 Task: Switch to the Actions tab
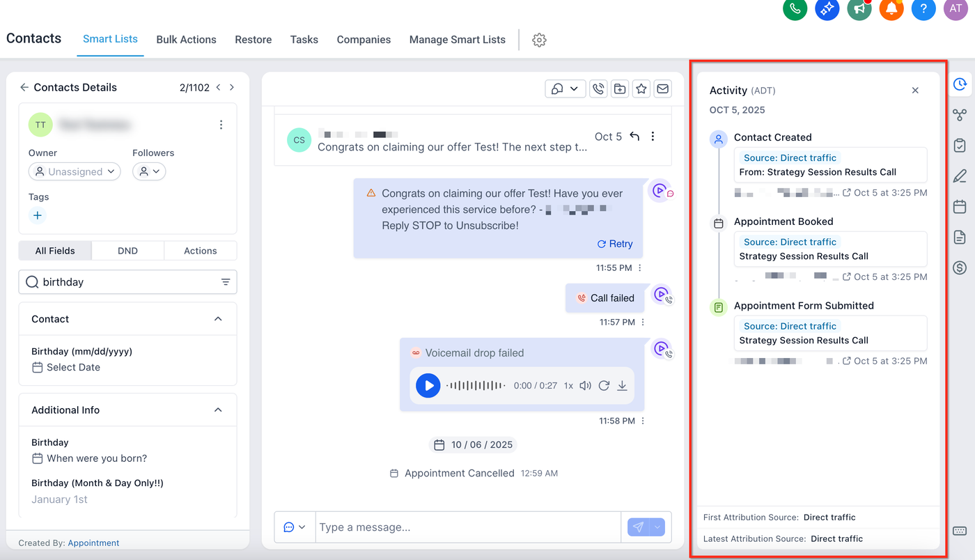pyautogui.click(x=201, y=251)
